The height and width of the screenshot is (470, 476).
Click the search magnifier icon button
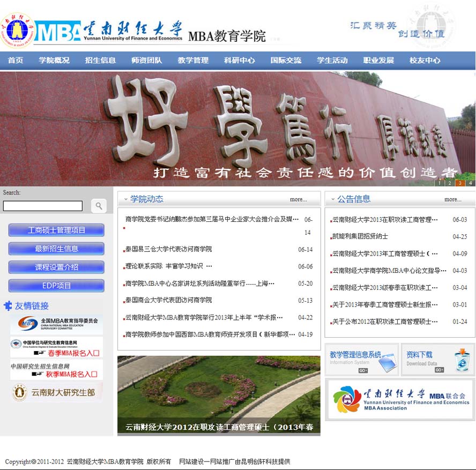point(99,206)
